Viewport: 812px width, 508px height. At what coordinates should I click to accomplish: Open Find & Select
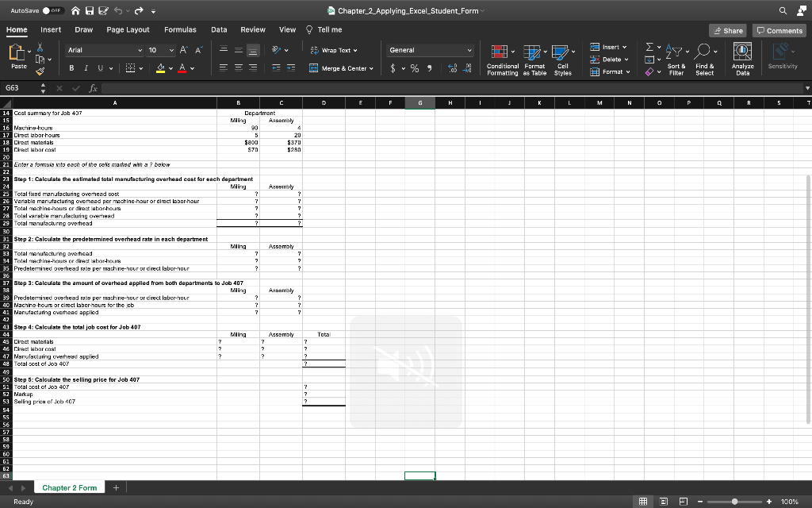(x=704, y=60)
